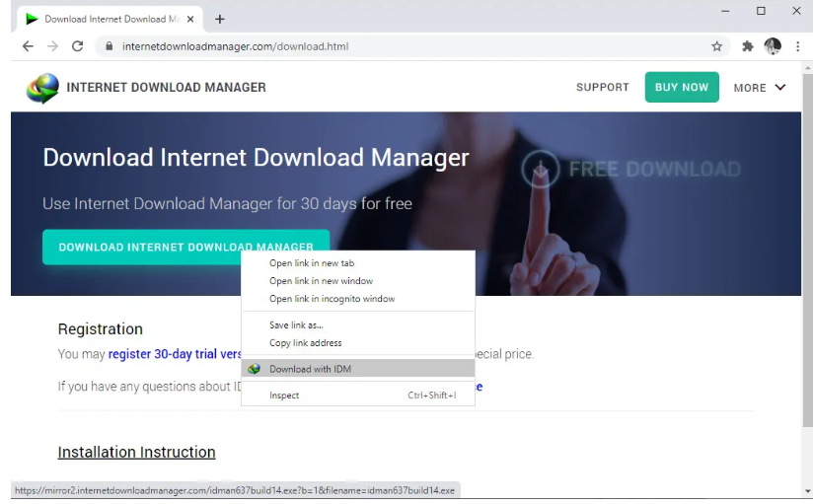Open a new tab with the plus button
Viewport: 814px width, 504px height.
(x=220, y=19)
